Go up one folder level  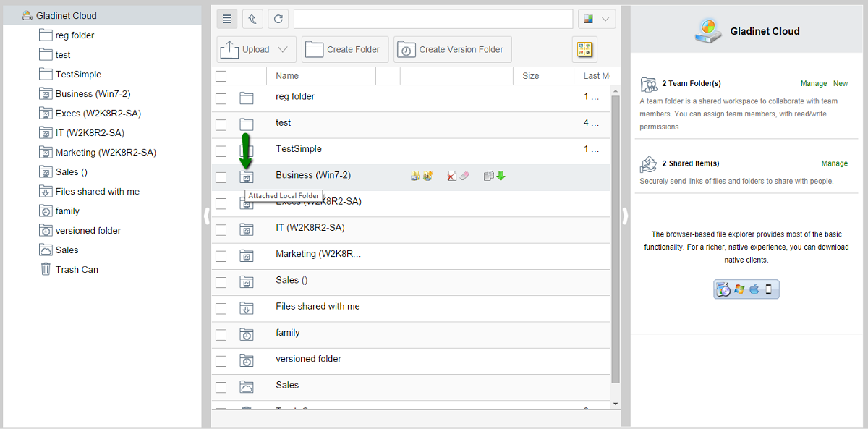pyautogui.click(x=252, y=19)
